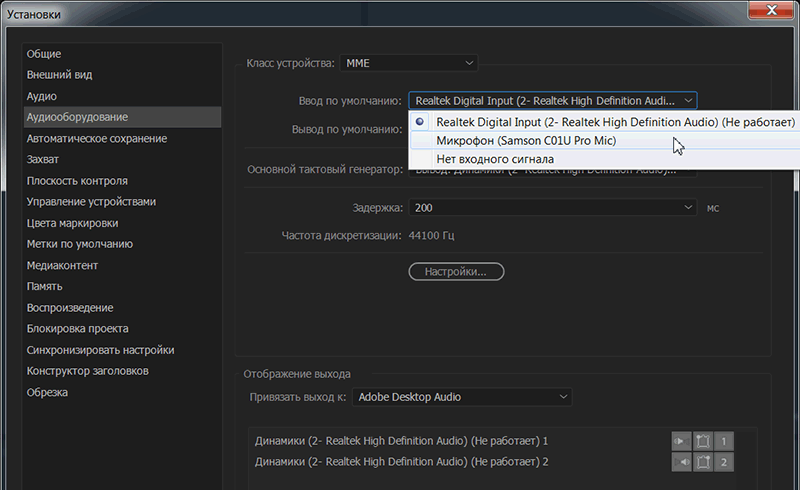Select the Аудиооборудование section
Image resolution: width=800 pixels, height=490 pixels.
(x=122, y=117)
